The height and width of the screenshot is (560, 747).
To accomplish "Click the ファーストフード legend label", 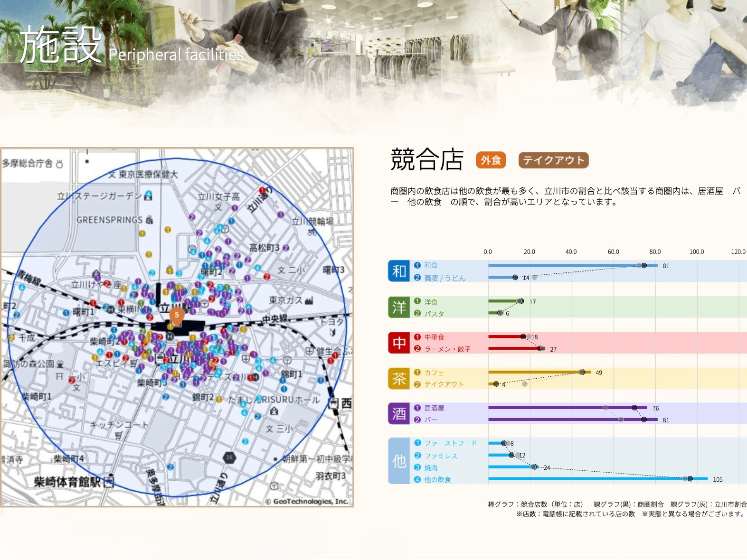I will point(450,443).
